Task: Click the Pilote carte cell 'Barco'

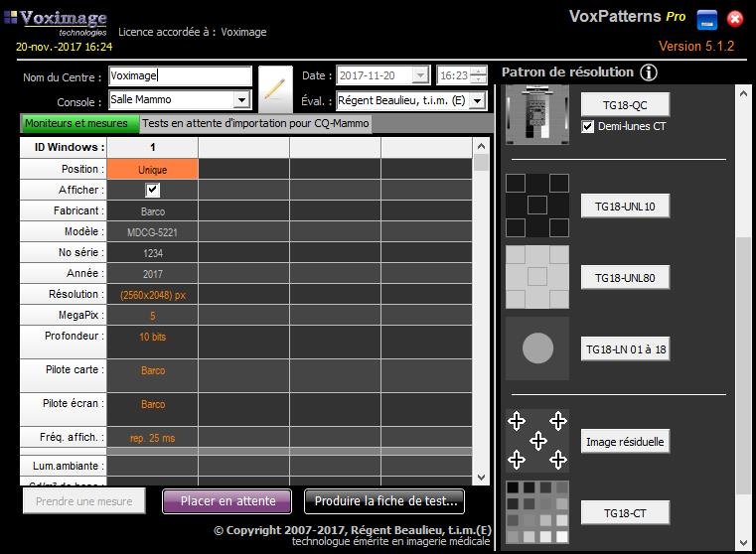Action: click(x=152, y=375)
